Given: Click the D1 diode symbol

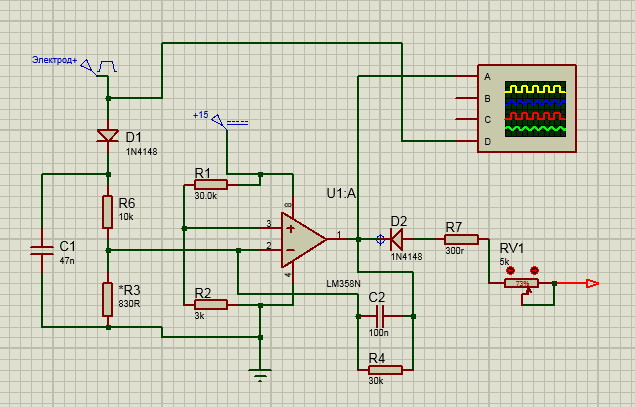Looking at the screenshot, I should [107, 136].
